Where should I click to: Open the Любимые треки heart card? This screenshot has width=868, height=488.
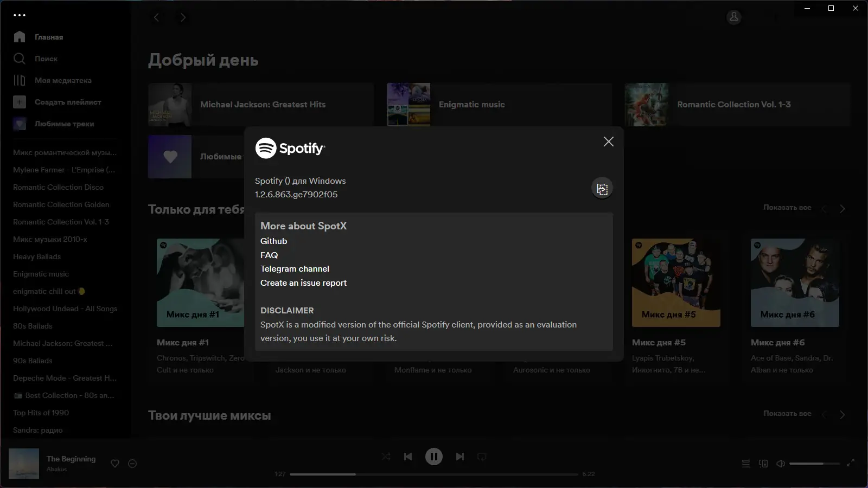point(196,157)
